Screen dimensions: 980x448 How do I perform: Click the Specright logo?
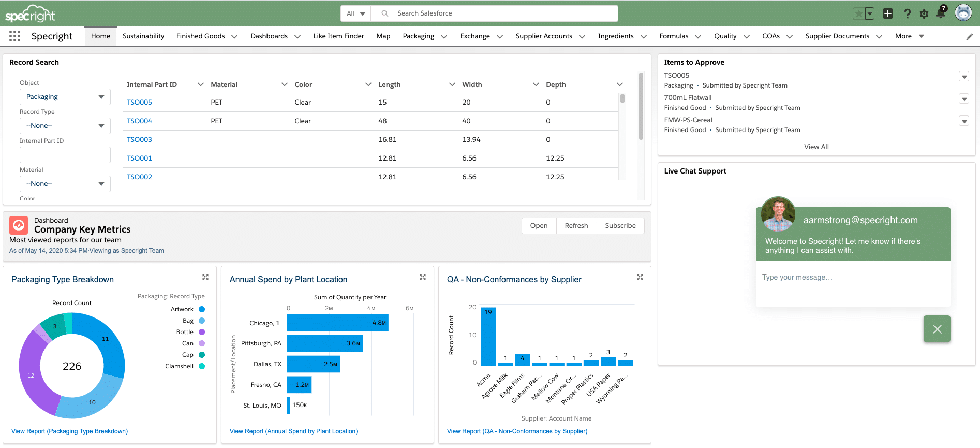point(30,14)
